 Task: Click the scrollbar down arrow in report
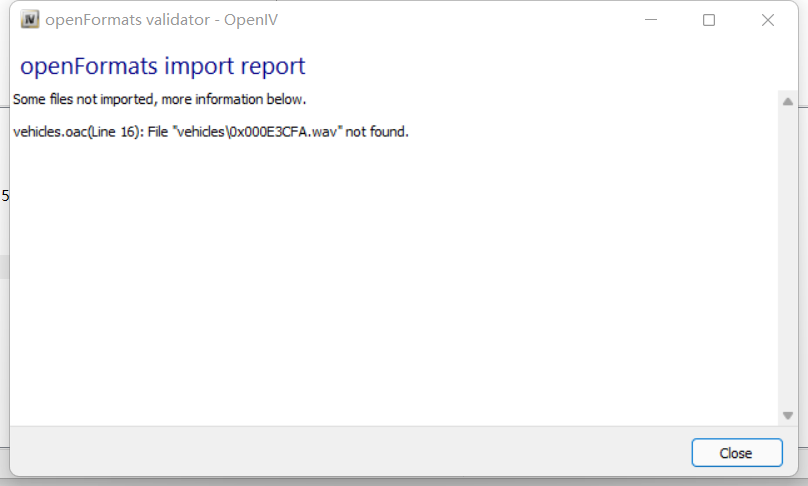[787, 415]
